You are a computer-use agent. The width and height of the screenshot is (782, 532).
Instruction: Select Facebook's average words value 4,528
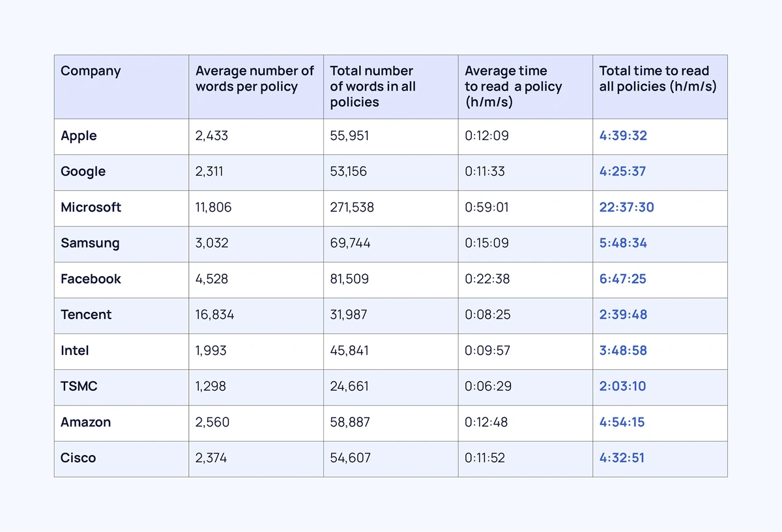(x=212, y=279)
